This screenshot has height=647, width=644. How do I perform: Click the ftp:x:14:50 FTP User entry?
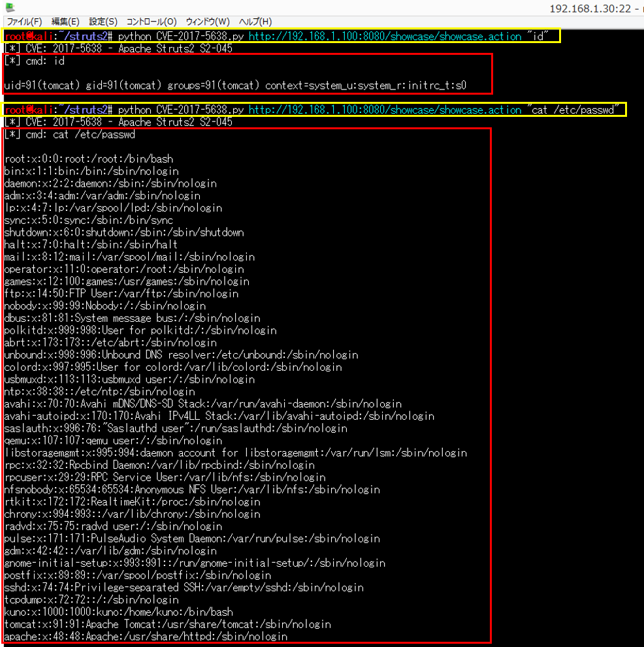coord(121,293)
